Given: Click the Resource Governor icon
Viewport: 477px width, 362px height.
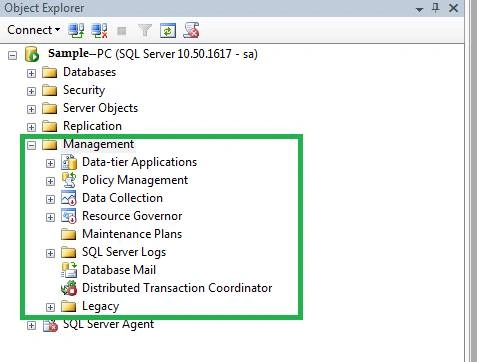Looking at the screenshot, I should click(69, 216).
